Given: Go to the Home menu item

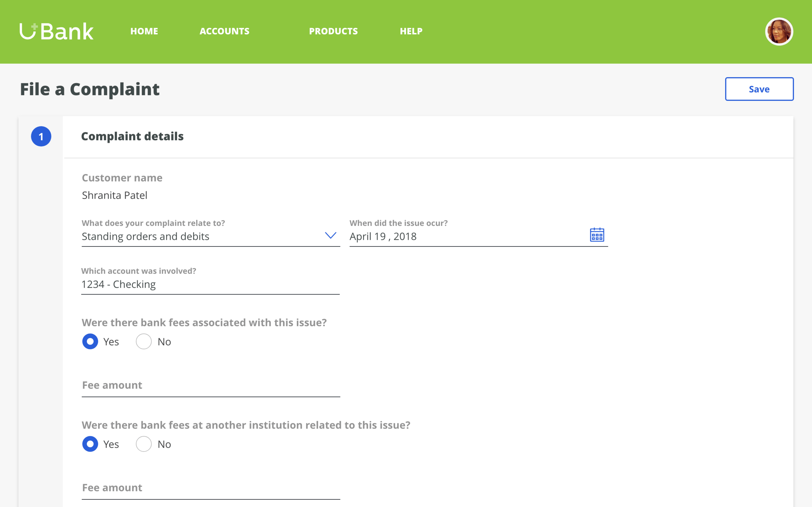Looking at the screenshot, I should (144, 31).
